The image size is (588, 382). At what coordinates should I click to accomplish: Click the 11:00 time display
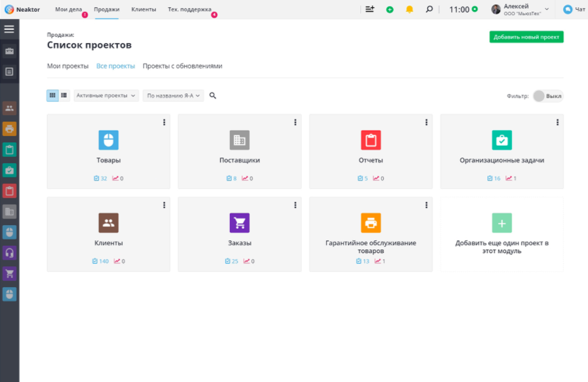tap(460, 9)
